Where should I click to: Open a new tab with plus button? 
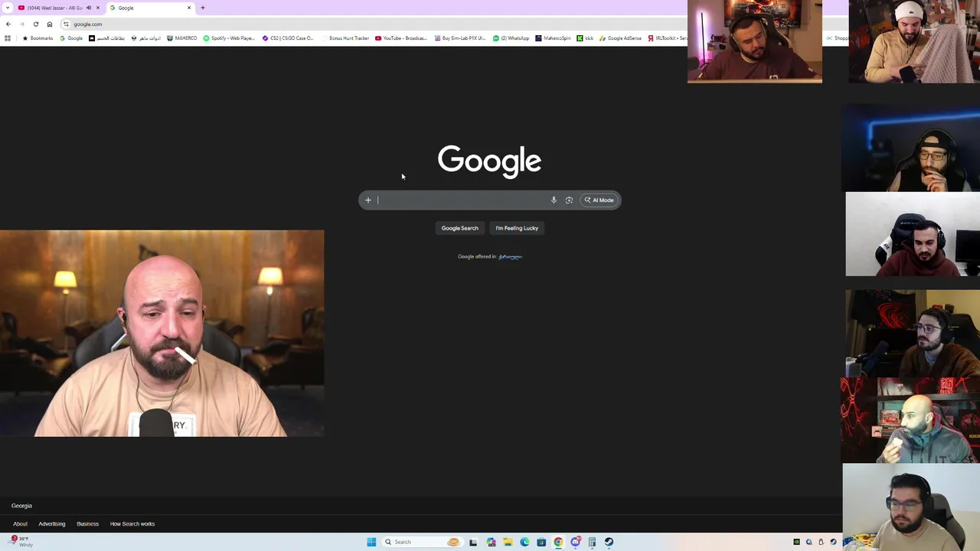(x=203, y=8)
